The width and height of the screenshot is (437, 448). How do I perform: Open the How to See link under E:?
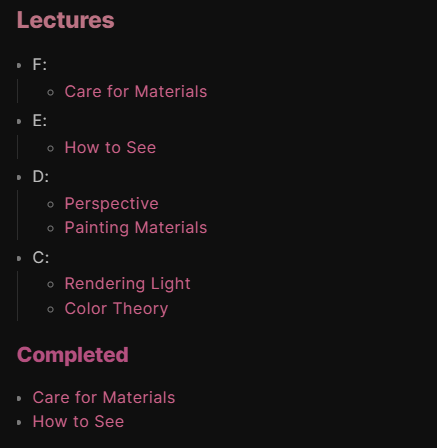[x=110, y=147]
